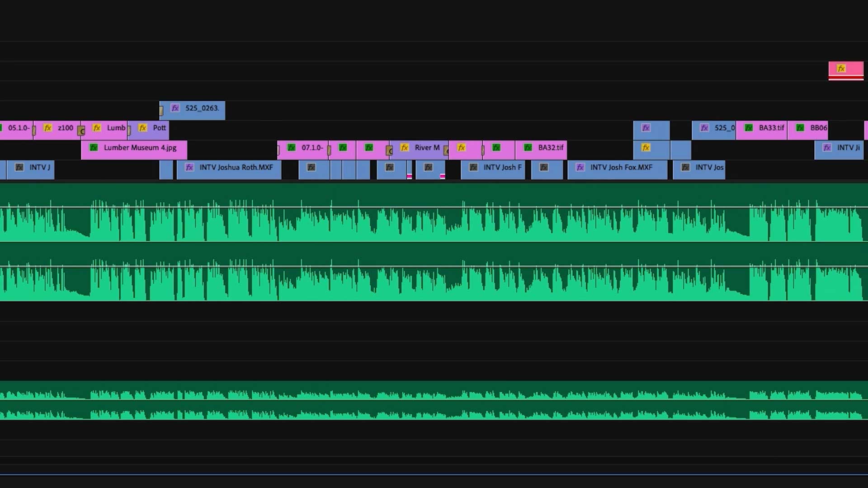This screenshot has width=868, height=488.
Task: Click the gray fx badge between INTV Josh F and INTV Josh Fox.MXF
Action: 544,167
